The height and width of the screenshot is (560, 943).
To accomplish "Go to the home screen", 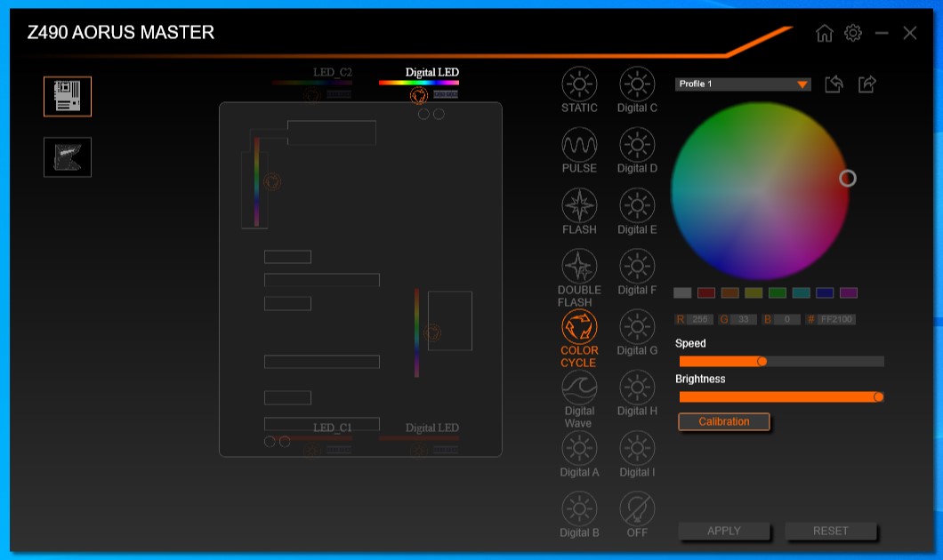I will pyautogui.click(x=825, y=33).
